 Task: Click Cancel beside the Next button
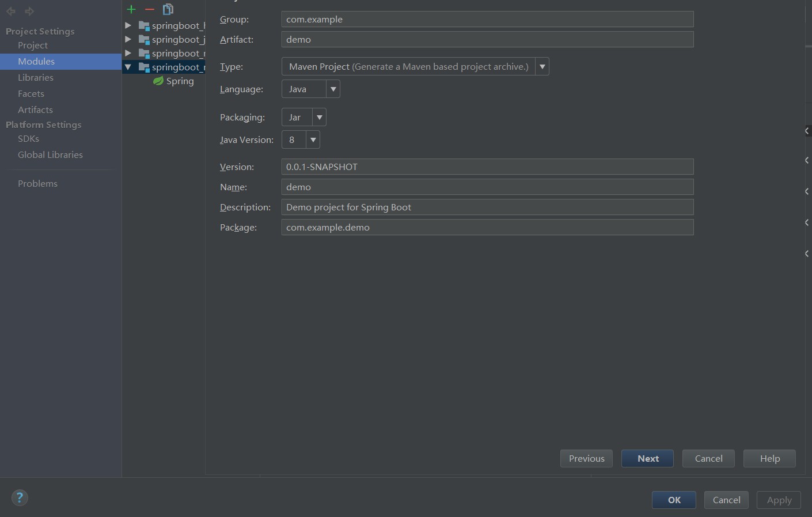(x=708, y=459)
